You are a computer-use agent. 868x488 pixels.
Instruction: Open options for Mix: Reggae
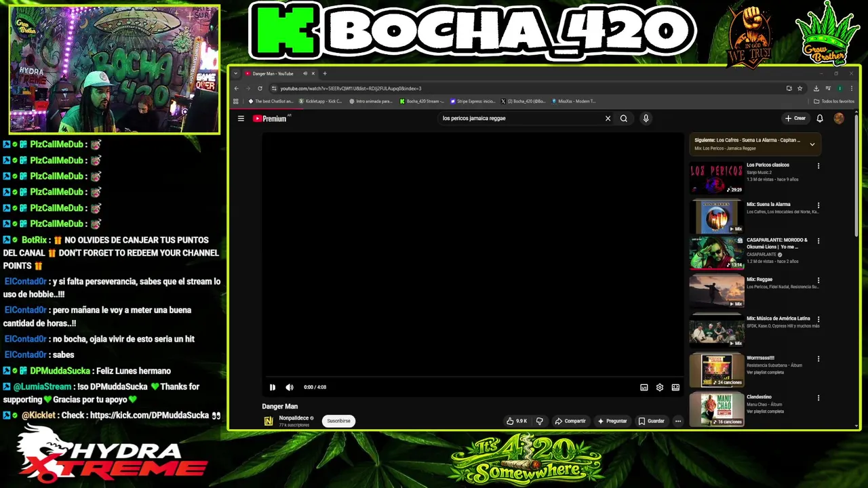(818, 280)
